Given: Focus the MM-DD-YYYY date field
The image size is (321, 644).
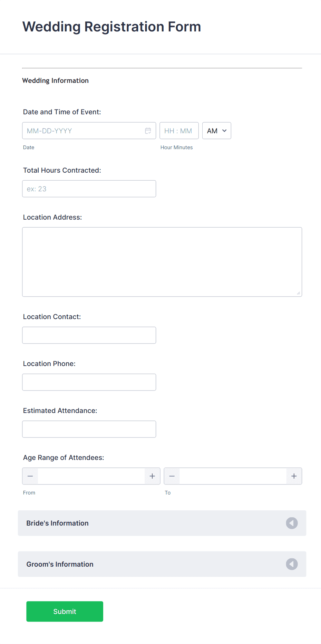Looking at the screenshot, I should pyautogui.click(x=83, y=131).
